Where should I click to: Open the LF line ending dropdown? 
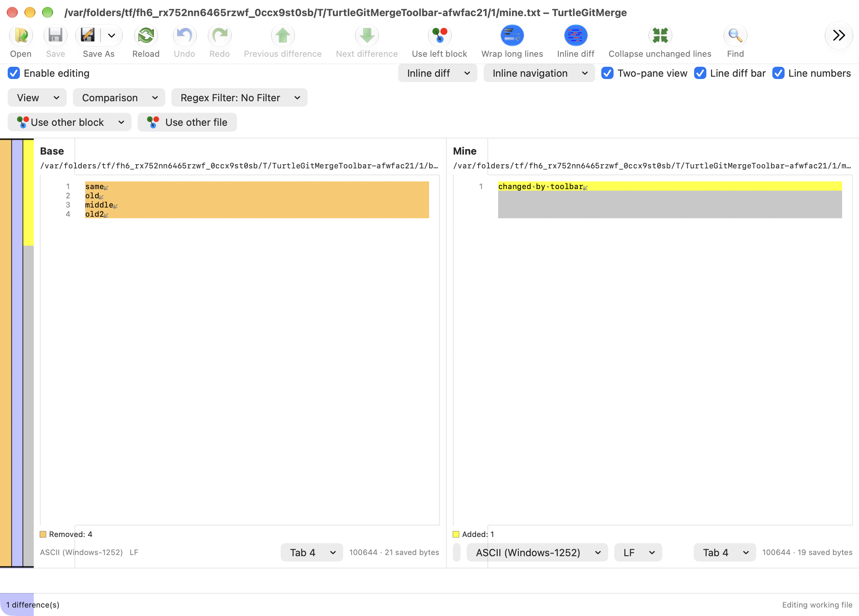point(638,552)
